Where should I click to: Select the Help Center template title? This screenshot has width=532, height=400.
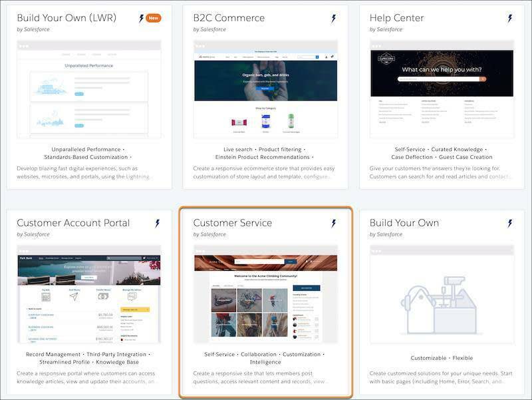tap(396, 18)
